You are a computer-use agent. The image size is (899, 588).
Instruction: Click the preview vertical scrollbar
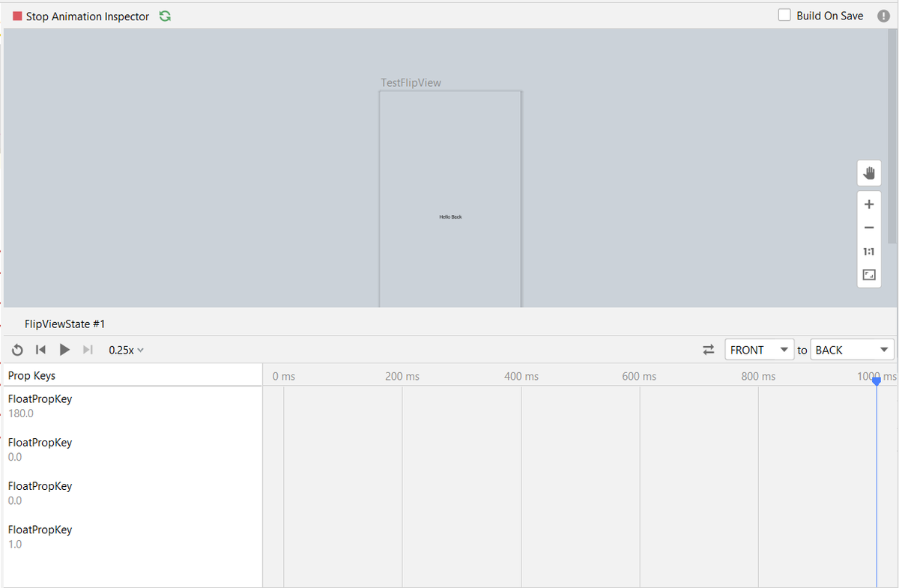(x=892, y=136)
